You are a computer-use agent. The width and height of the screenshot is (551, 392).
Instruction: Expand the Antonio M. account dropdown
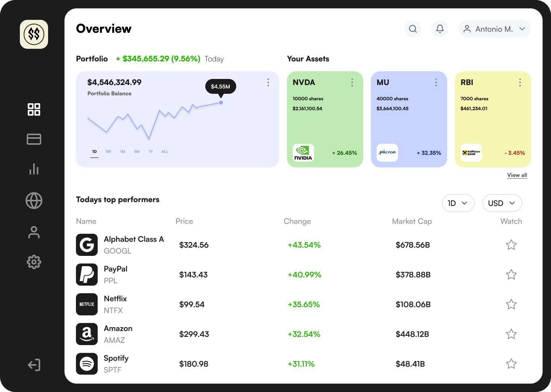click(x=495, y=29)
